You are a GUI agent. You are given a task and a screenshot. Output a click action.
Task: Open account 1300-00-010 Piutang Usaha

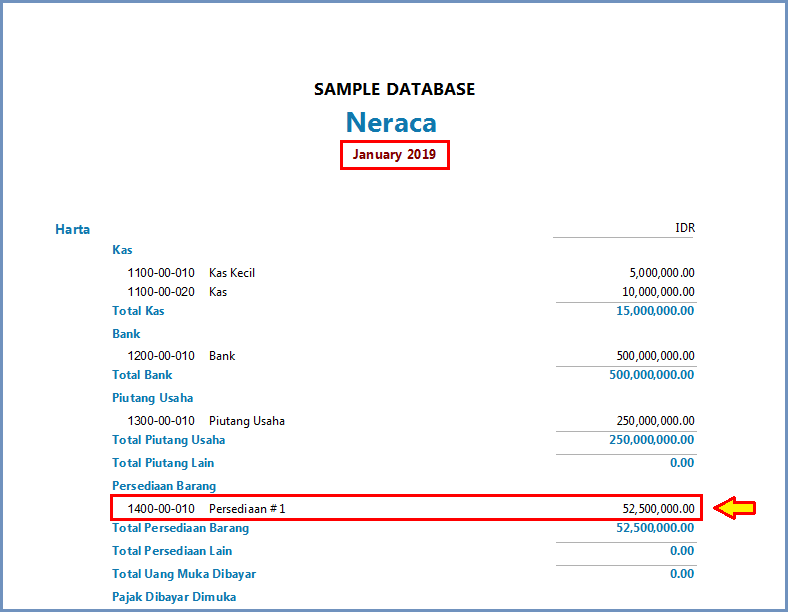[x=206, y=421]
